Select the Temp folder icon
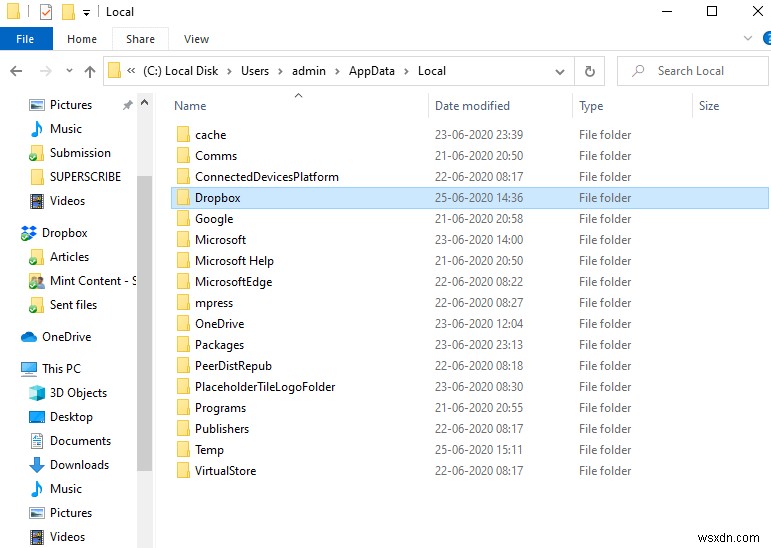771x548 pixels. pyautogui.click(x=183, y=450)
